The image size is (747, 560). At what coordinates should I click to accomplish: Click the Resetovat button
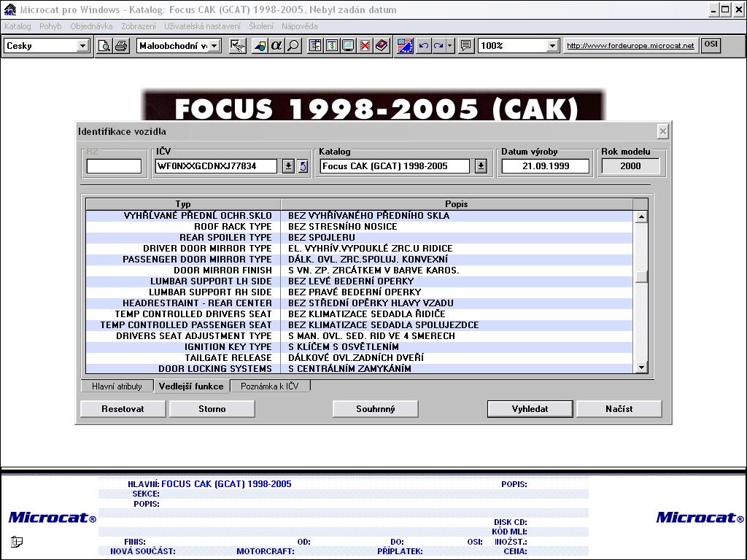pyautogui.click(x=123, y=409)
